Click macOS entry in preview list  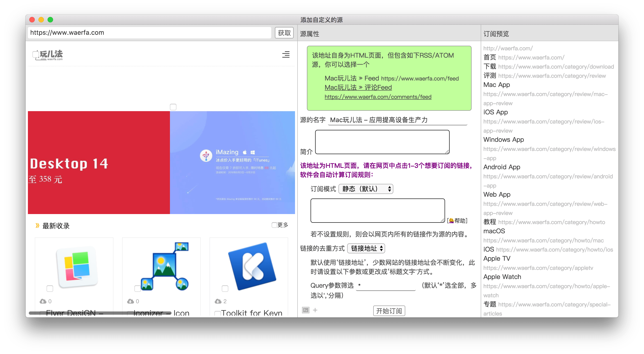[x=494, y=231]
